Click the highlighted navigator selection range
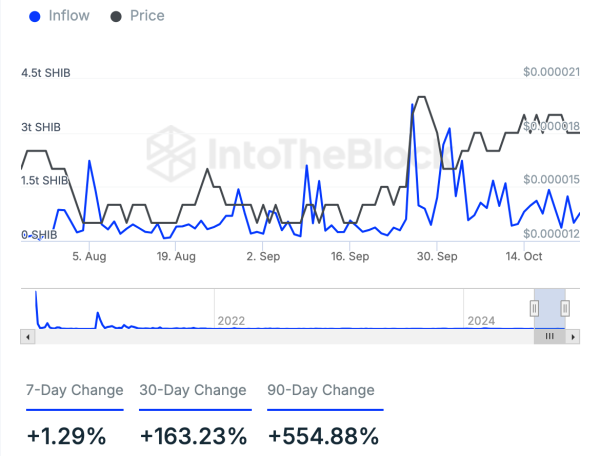The width and height of the screenshot is (600, 456). (550, 309)
